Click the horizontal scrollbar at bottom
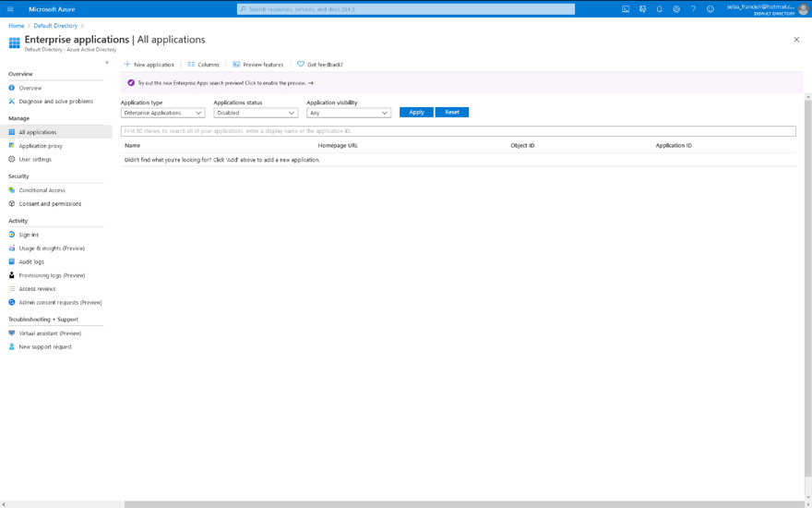Viewport: 812px width, 508px height. pos(462,504)
